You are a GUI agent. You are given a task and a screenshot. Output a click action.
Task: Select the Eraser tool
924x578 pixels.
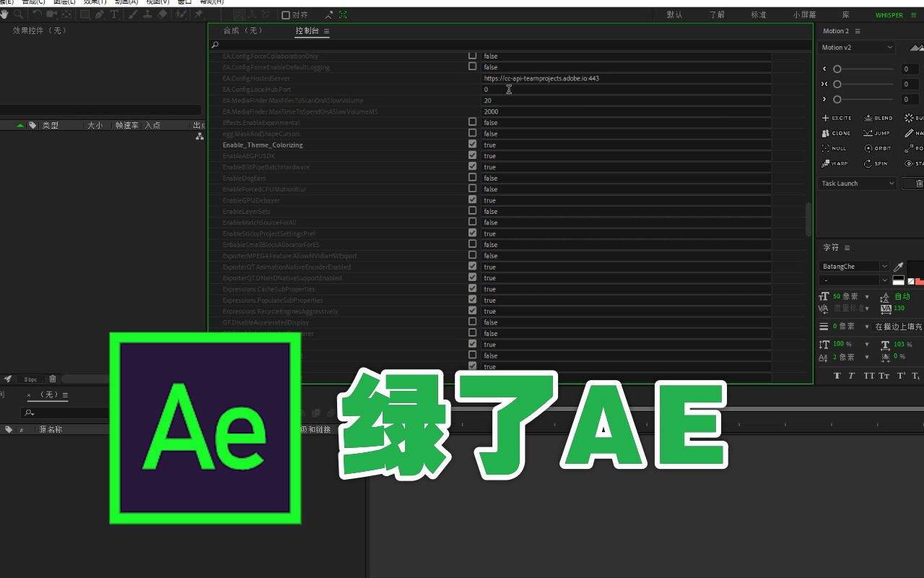pyautogui.click(x=162, y=14)
